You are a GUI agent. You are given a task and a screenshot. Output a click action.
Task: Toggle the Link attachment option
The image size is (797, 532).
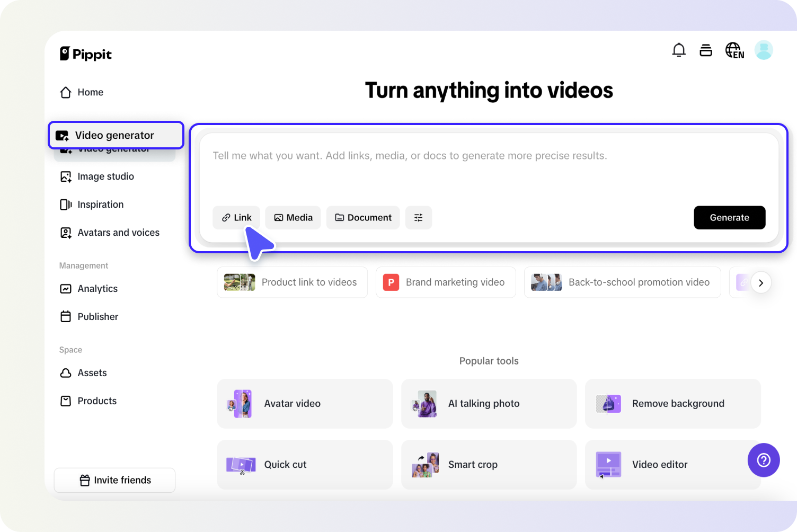click(236, 217)
